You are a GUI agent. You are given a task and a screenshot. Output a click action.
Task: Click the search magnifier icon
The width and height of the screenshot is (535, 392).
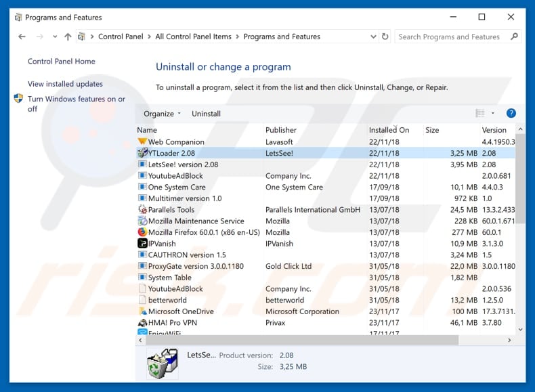point(514,37)
